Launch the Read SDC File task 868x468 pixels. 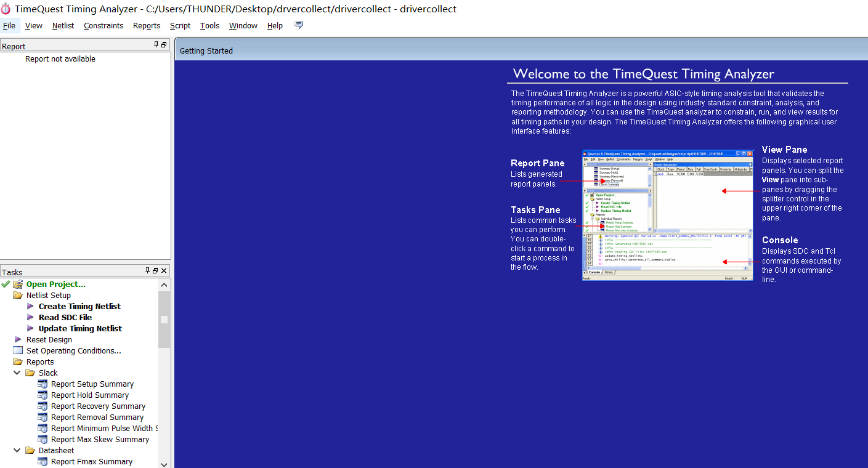point(65,317)
